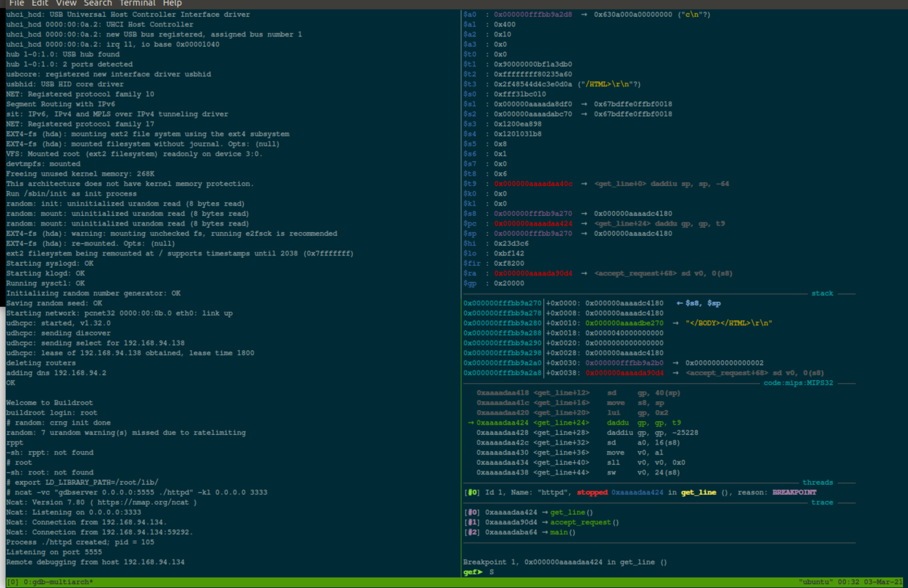Click main() in trace frame #2
This screenshot has width=908, height=588.
point(562,532)
